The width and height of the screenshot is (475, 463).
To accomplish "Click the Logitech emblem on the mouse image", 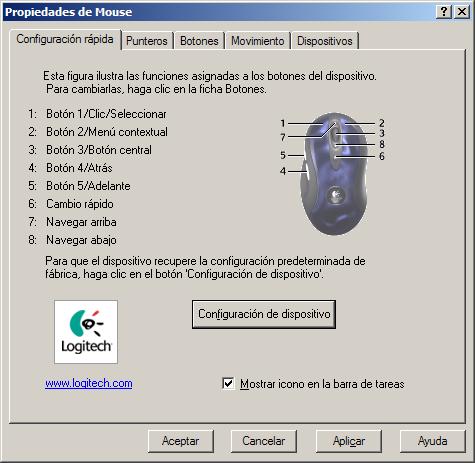I will (336, 195).
